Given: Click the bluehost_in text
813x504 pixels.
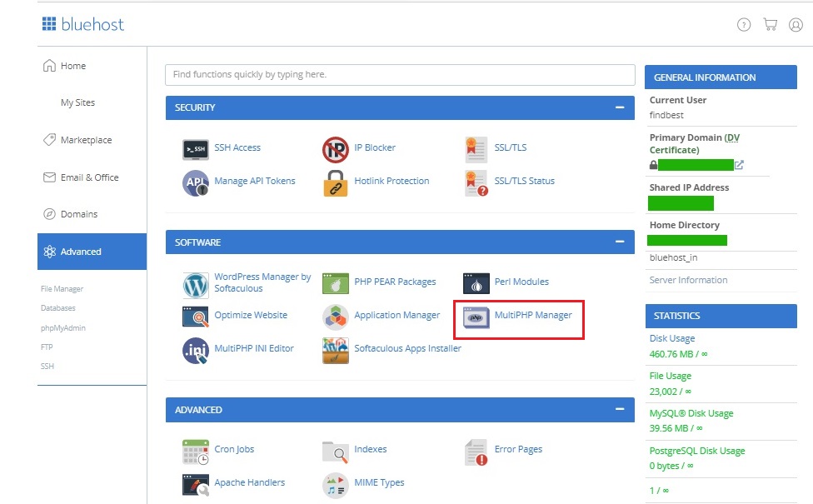Looking at the screenshot, I should (x=673, y=257).
